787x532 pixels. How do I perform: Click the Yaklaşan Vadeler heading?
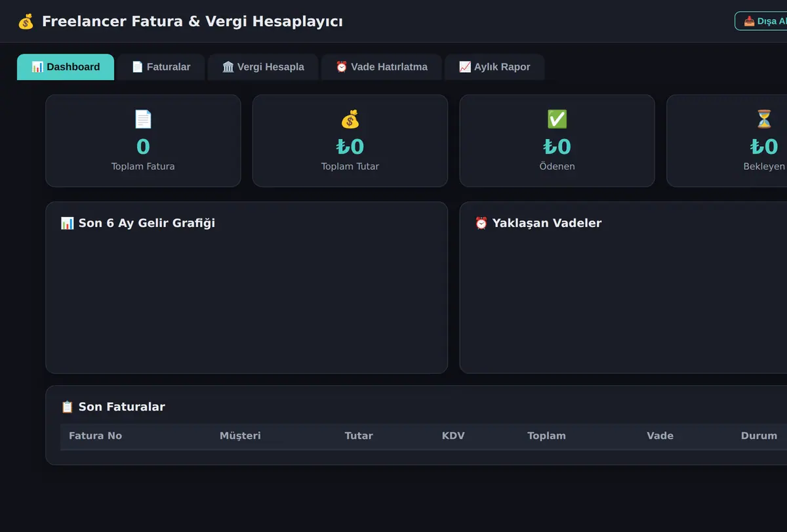[547, 223]
